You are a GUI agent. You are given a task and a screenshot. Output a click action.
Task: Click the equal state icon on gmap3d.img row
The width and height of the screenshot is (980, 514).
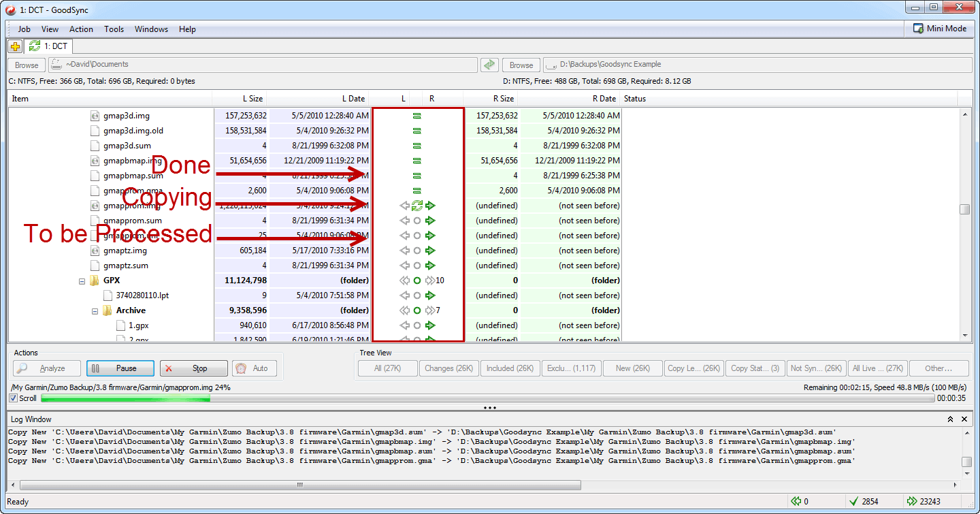pos(417,116)
